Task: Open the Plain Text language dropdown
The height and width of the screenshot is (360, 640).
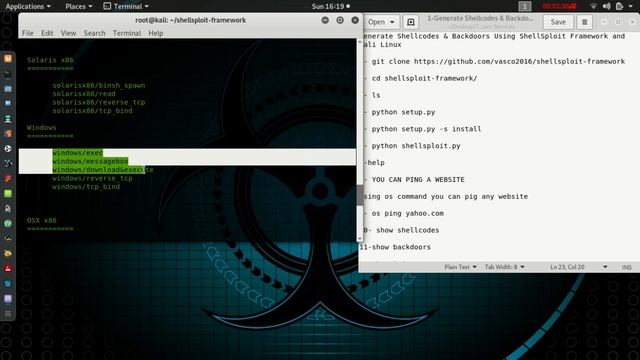Action: 460,267
